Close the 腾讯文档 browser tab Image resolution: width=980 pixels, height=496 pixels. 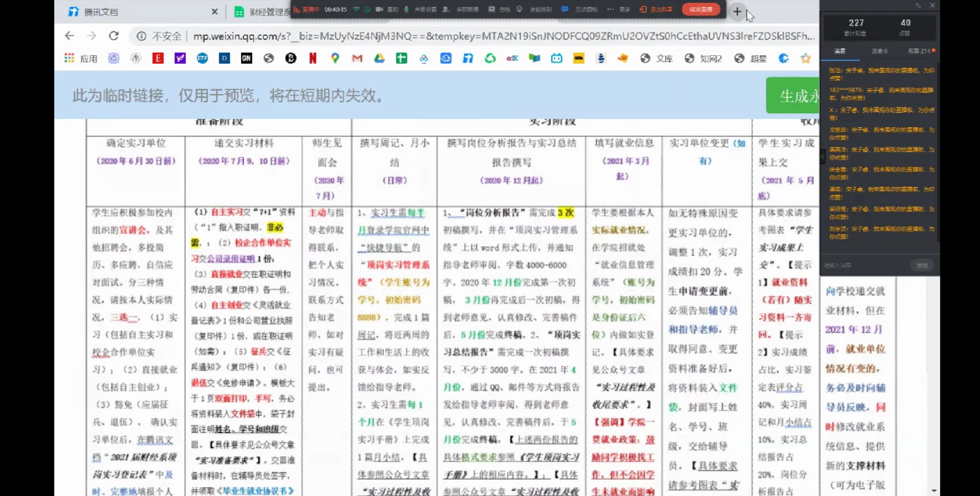(215, 12)
